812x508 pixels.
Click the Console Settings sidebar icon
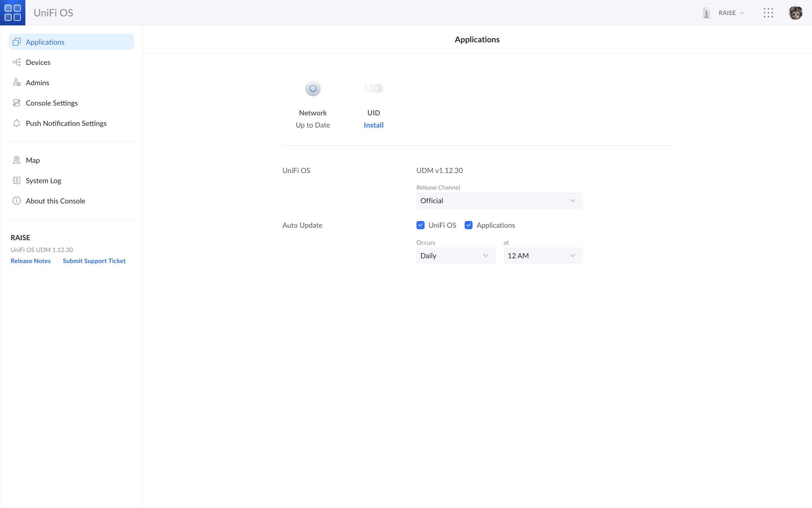click(16, 103)
